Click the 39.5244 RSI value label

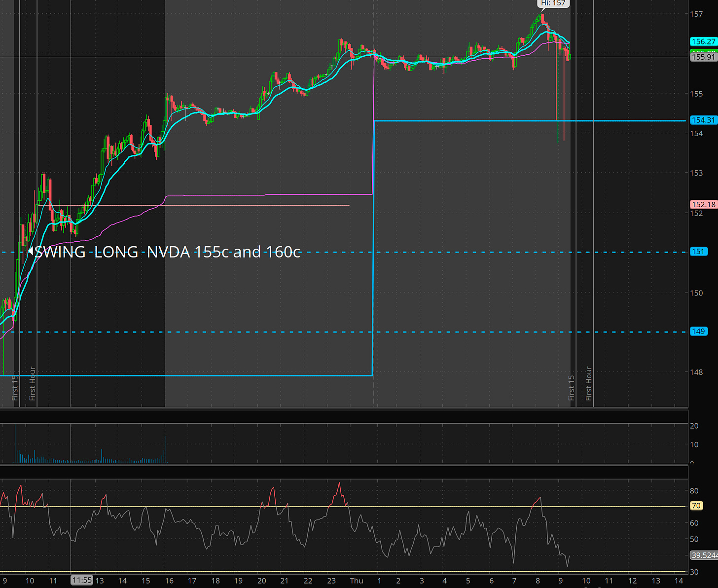click(704, 555)
